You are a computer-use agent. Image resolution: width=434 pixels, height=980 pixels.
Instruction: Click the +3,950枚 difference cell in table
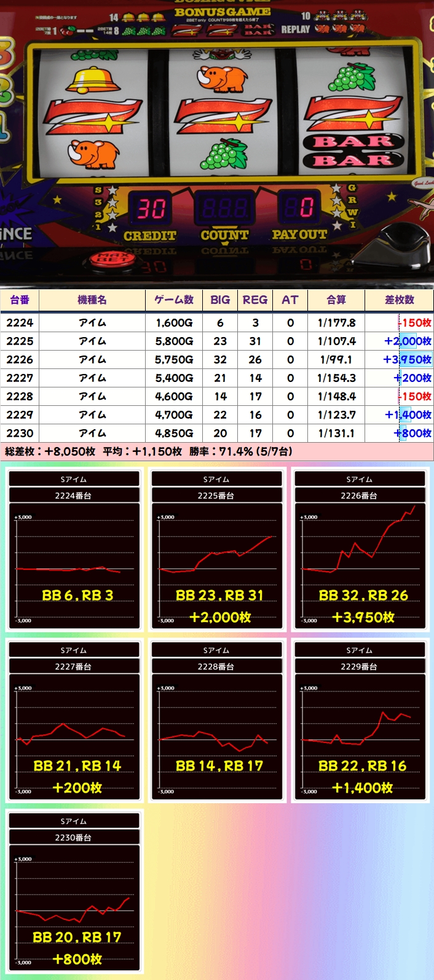(x=400, y=359)
